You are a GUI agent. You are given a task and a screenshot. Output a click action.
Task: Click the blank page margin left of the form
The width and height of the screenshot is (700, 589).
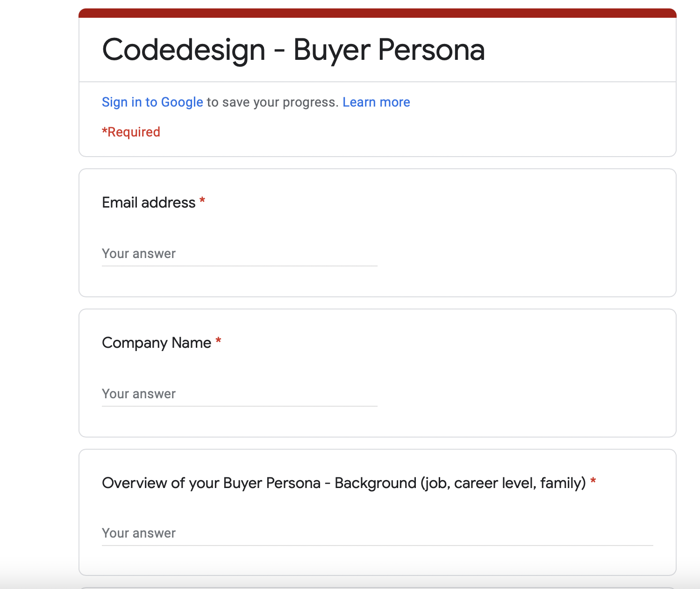point(37,280)
